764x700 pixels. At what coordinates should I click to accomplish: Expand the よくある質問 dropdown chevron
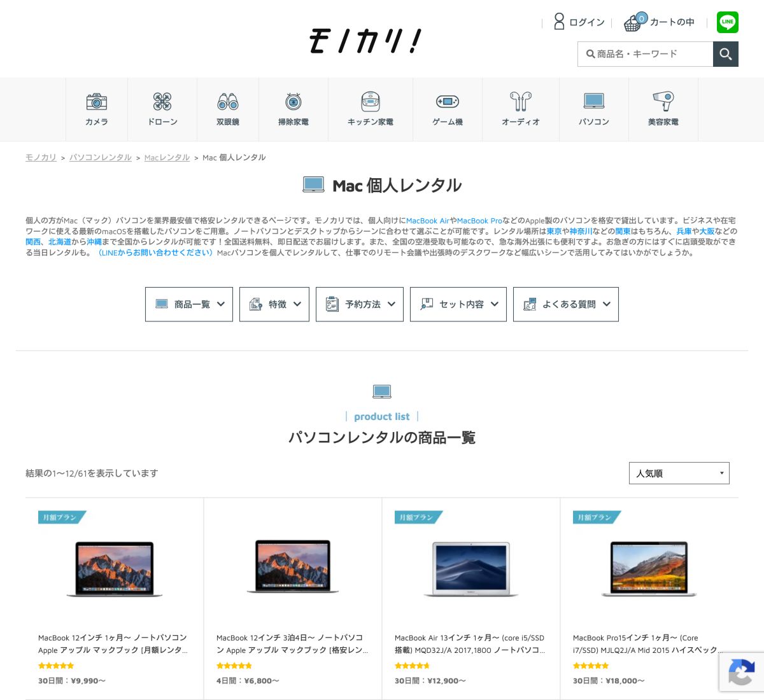tap(607, 304)
